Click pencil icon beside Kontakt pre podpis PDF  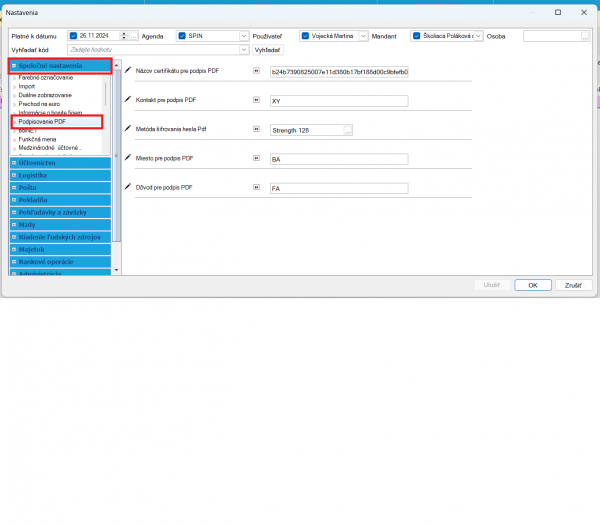[x=128, y=99]
